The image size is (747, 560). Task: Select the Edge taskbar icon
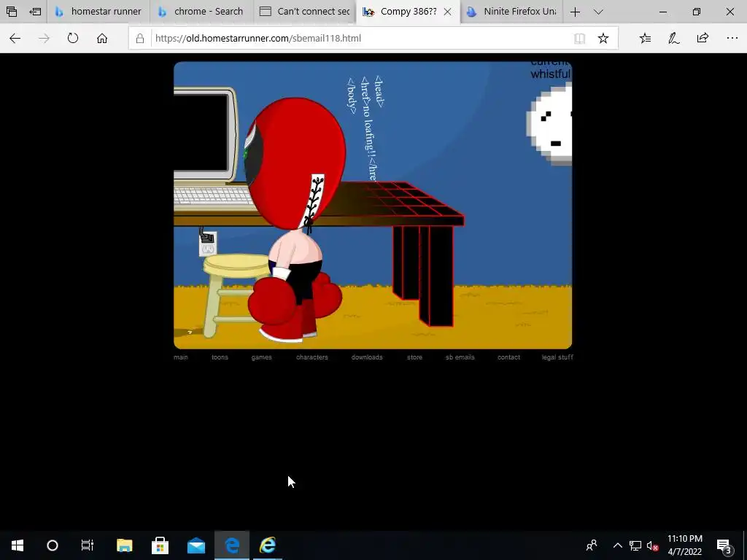232,545
